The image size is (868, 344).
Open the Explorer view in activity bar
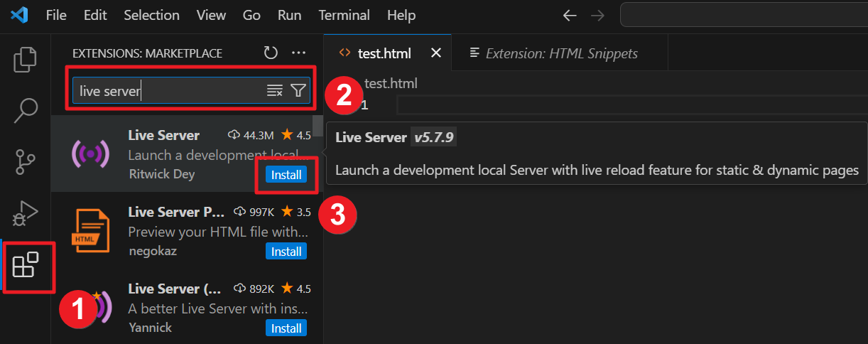click(x=26, y=59)
